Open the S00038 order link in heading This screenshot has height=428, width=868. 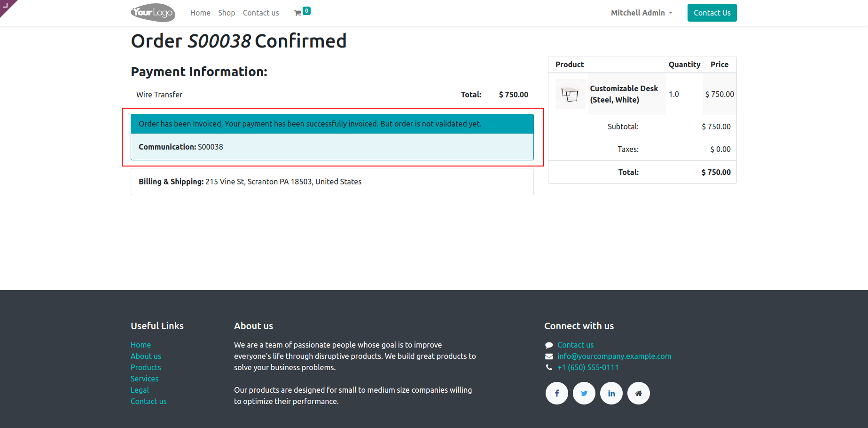pyautogui.click(x=219, y=41)
